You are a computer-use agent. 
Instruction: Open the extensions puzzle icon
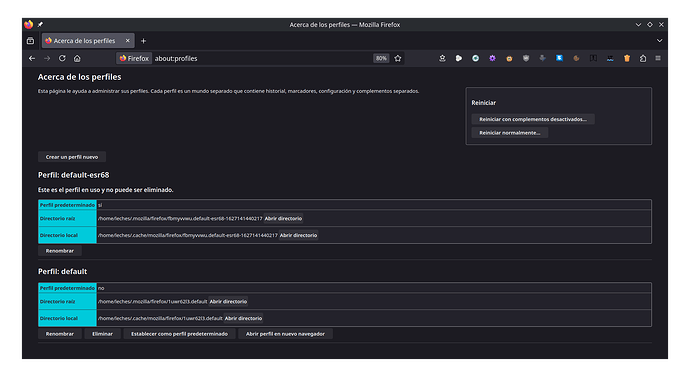pyautogui.click(x=643, y=58)
